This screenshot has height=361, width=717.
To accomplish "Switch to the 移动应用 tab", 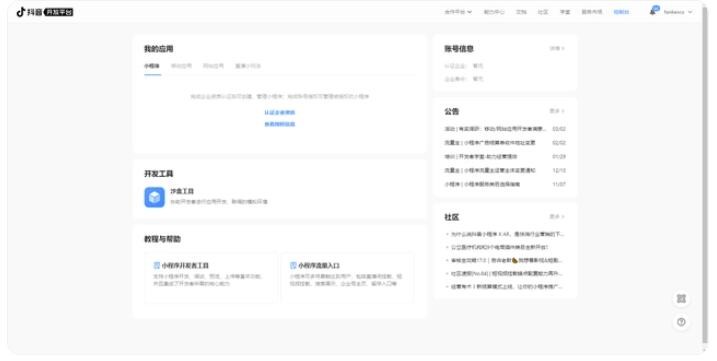I will (x=182, y=66).
